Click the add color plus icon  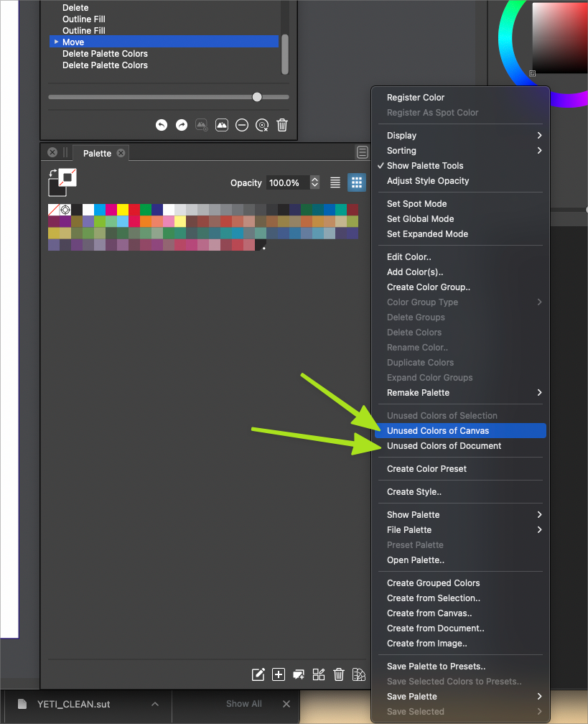pyautogui.click(x=279, y=674)
